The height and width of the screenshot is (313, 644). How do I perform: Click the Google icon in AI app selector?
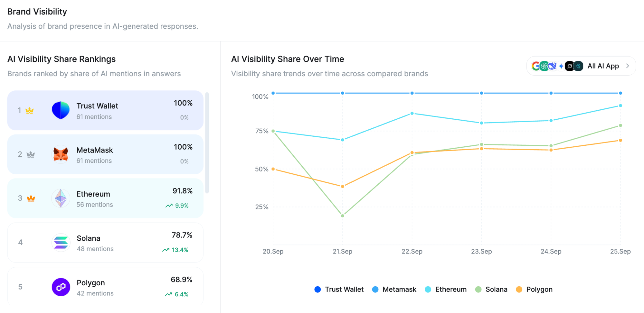[x=536, y=66]
